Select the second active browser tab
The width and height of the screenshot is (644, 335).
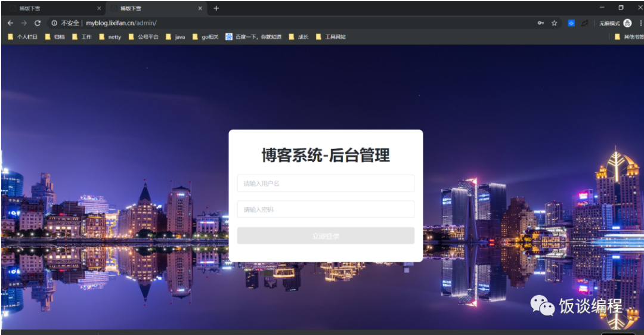point(155,8)
